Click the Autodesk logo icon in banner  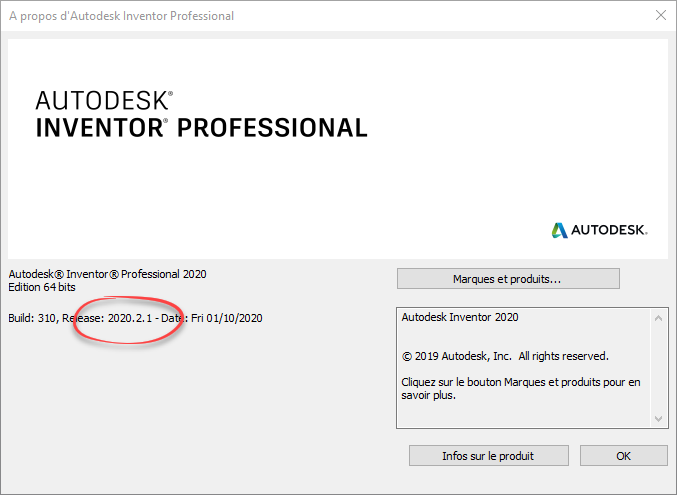tap(560, 230)
